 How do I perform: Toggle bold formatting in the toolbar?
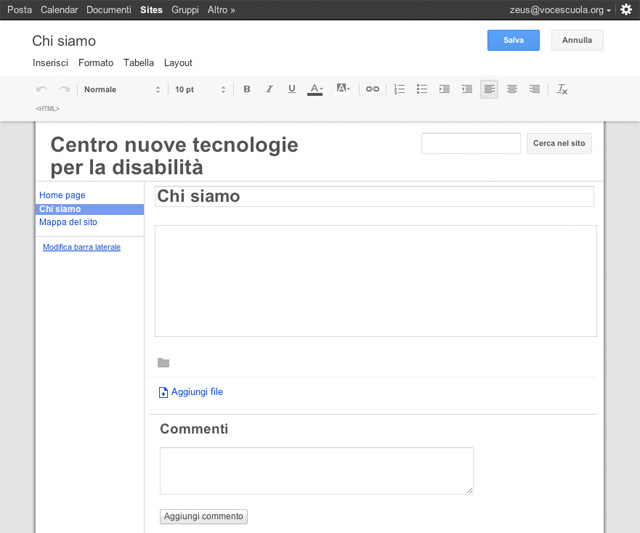tap(247, 89)
